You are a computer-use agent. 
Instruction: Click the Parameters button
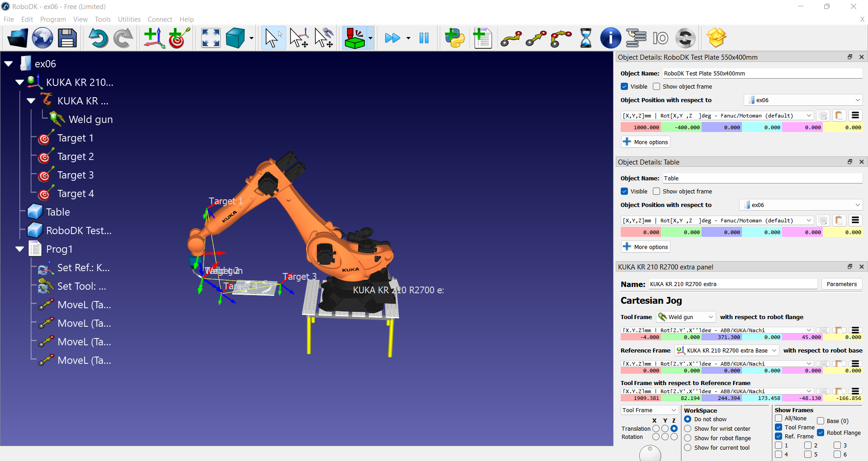[842, 284]
